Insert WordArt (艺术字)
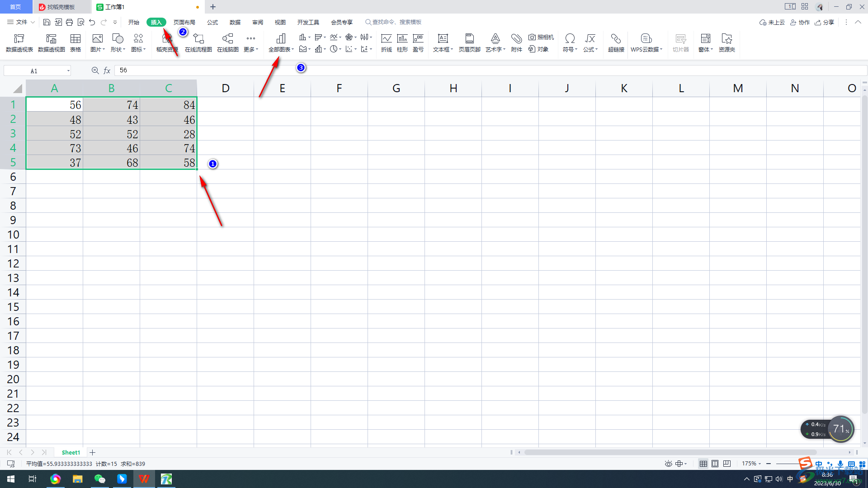This screenshot has height=488, width=868. 495,43
